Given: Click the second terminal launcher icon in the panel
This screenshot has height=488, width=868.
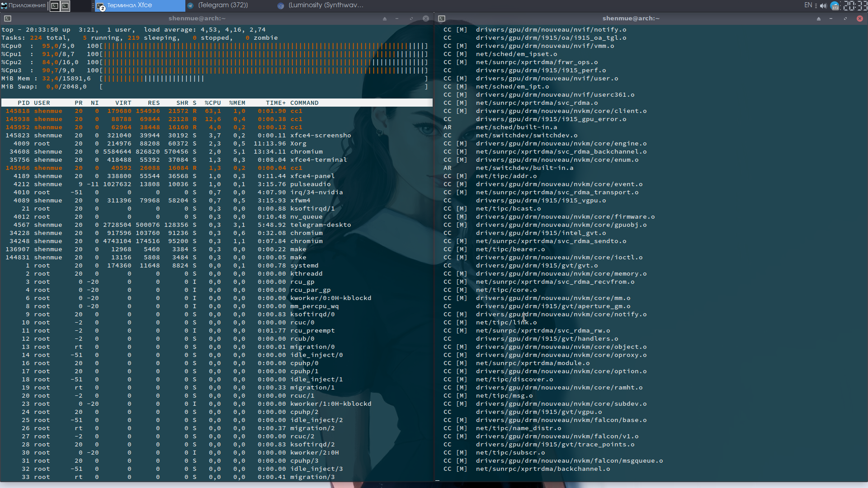Looking at the screenshot, I should (66, 5).
